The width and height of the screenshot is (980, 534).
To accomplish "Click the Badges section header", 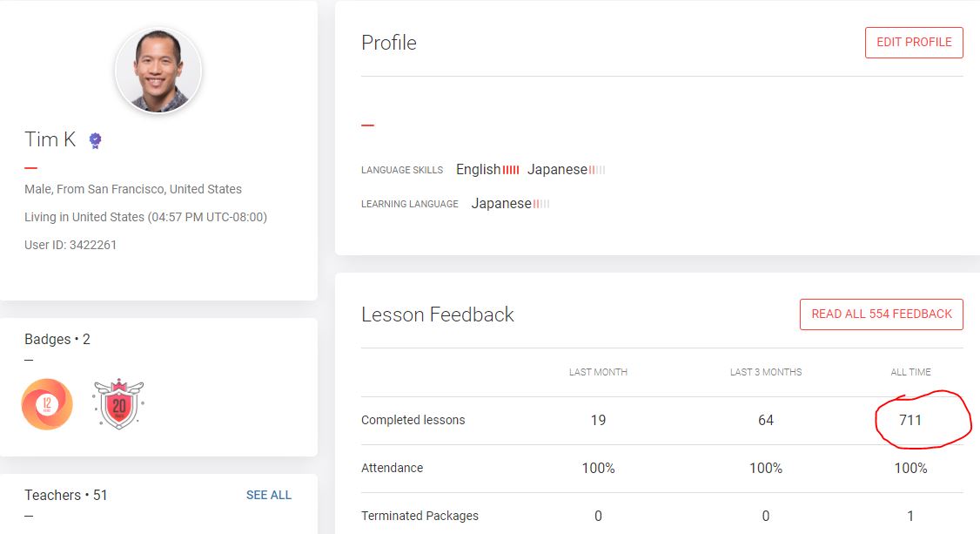I will (57, 339).
